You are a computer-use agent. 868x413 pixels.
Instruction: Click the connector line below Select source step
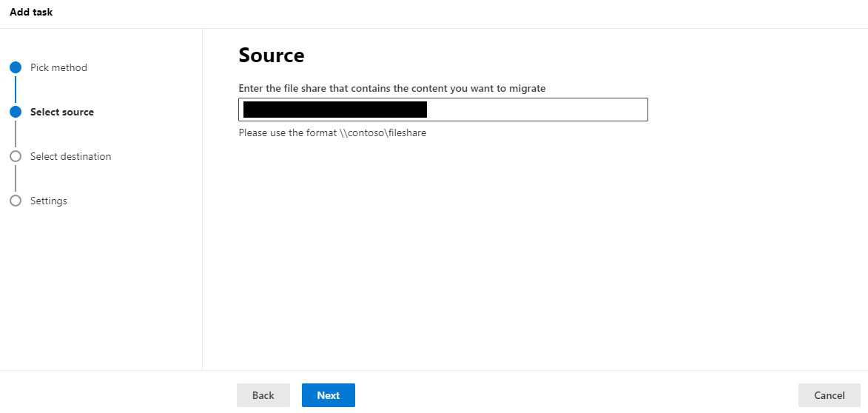[16, 134]
